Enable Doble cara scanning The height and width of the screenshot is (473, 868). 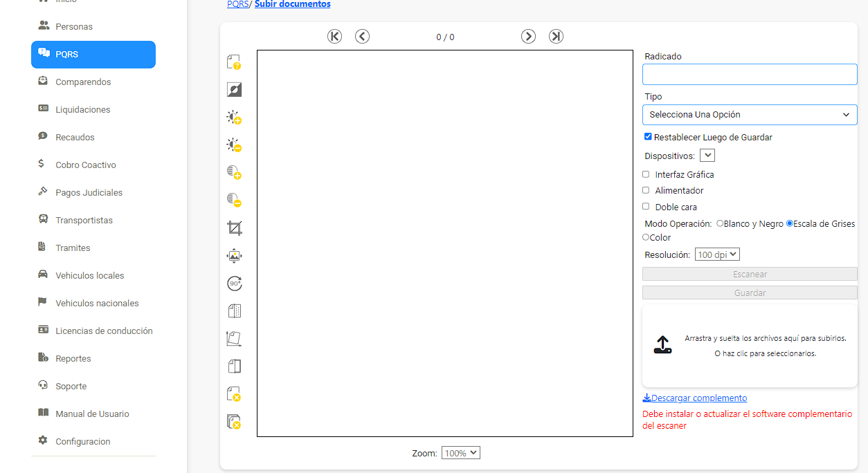(x=646, y=207)
